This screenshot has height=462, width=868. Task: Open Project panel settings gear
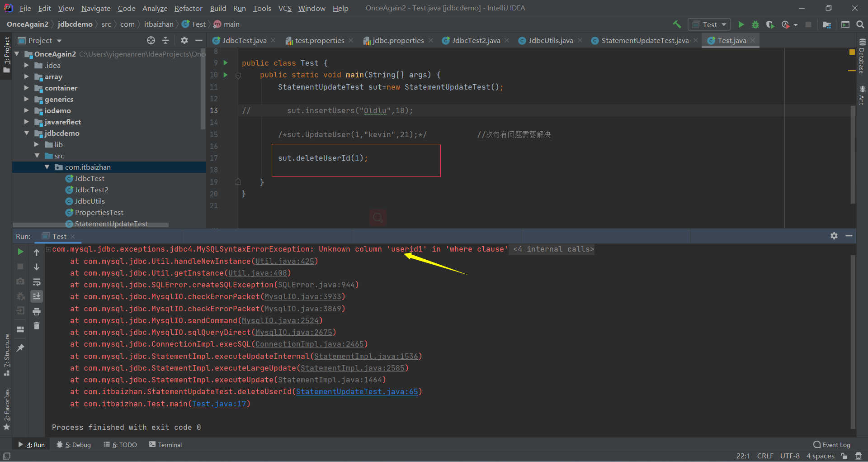184,40
